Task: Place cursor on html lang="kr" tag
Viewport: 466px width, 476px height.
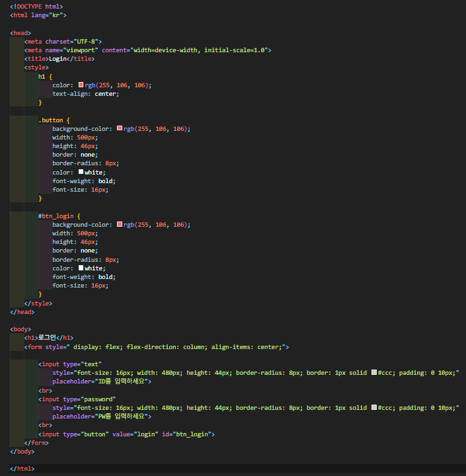Action: click(38, 15)
